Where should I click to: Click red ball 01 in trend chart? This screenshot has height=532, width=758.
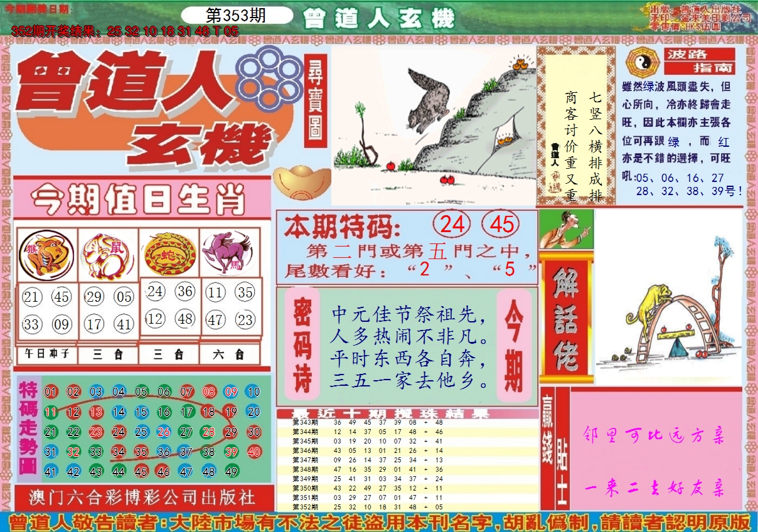[51, 392]
